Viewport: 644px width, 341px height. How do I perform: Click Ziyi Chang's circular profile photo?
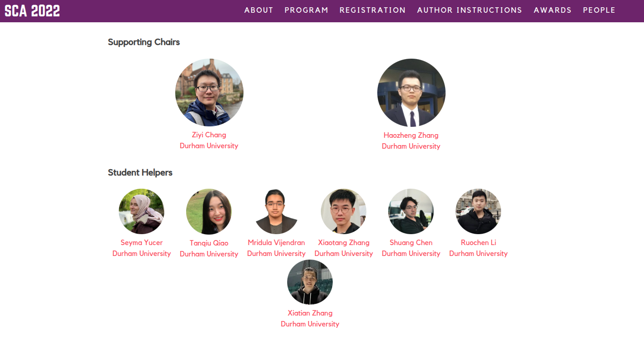[209, 92]
